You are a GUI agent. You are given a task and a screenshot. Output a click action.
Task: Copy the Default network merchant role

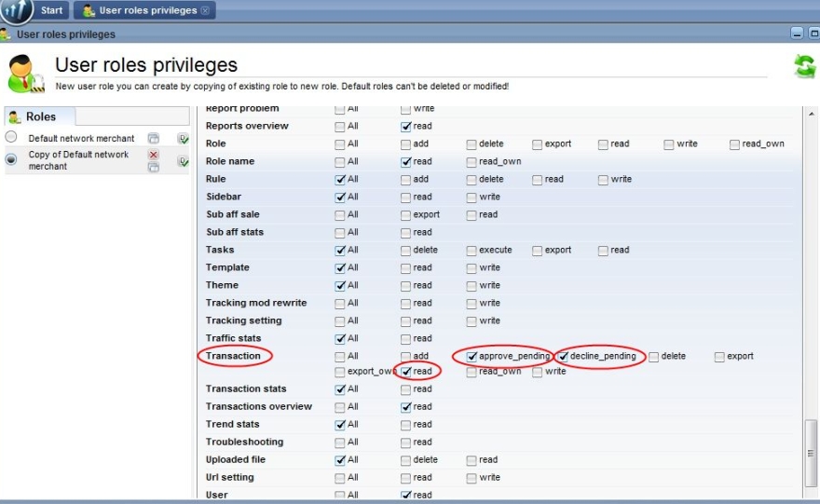[154, 138]
